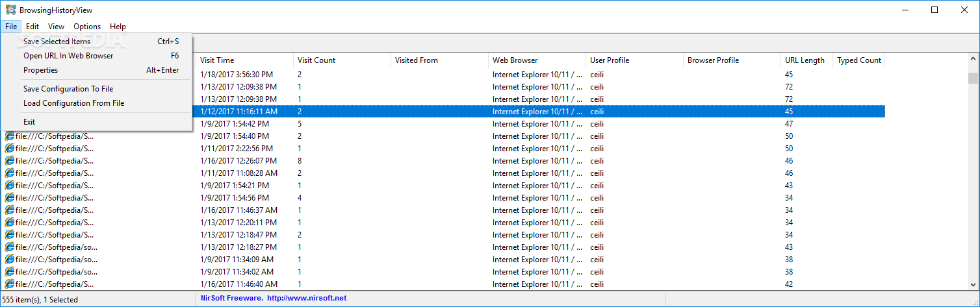
Task: Select Exit in the File menu
Action: click(x=97, y=122)
